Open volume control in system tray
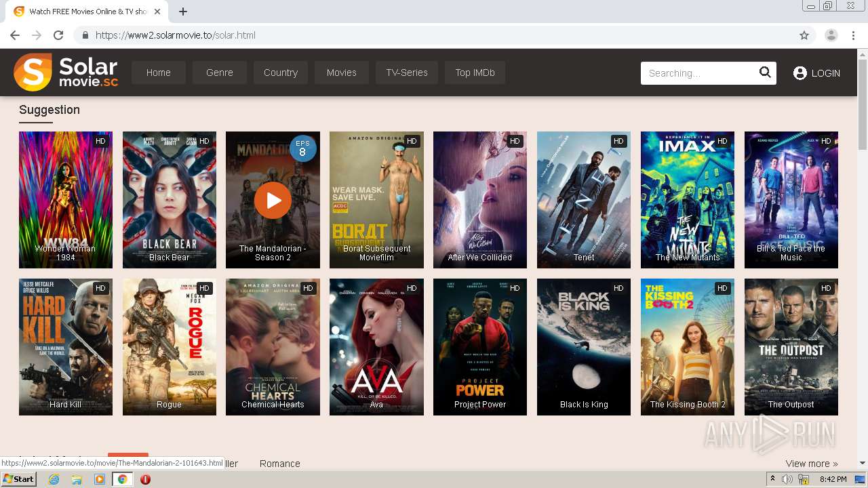This screenshot has width=868, height=488. tap(787, 479)
